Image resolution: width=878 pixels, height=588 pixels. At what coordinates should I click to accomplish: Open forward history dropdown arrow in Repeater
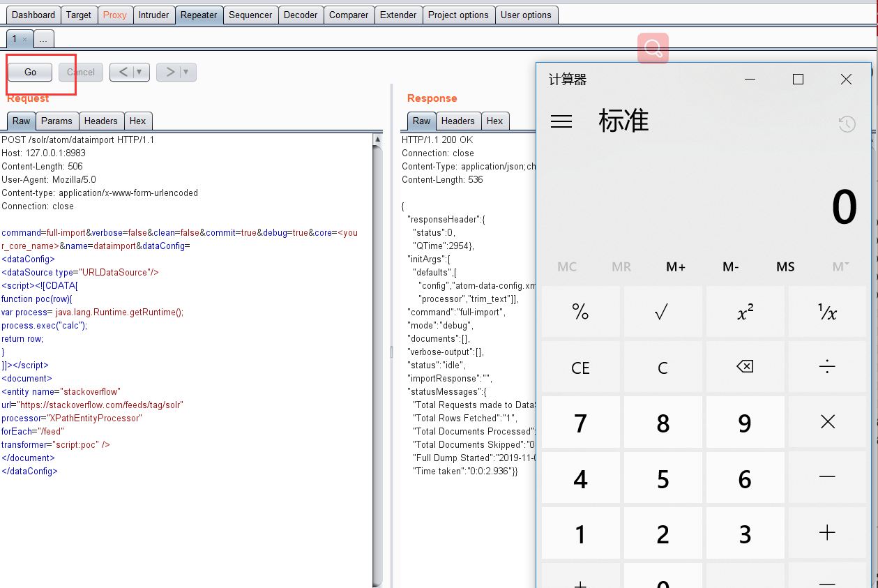click(x=188, y=72)
